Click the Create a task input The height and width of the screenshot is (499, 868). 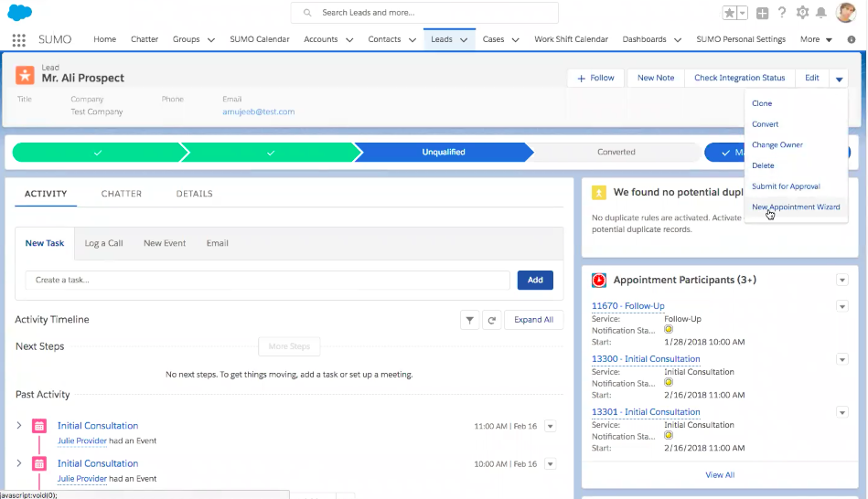coord(267,280)
